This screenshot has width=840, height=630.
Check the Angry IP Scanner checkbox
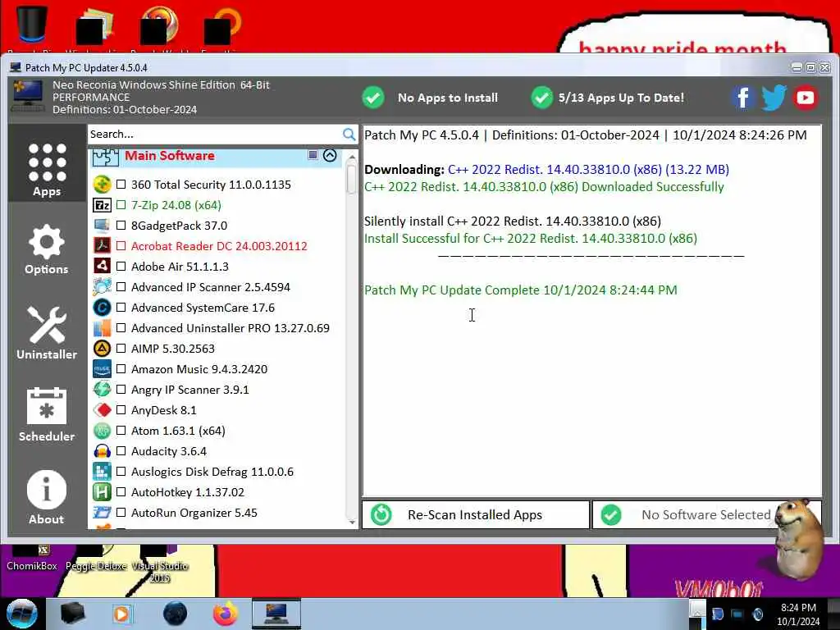tap(121, 390)
